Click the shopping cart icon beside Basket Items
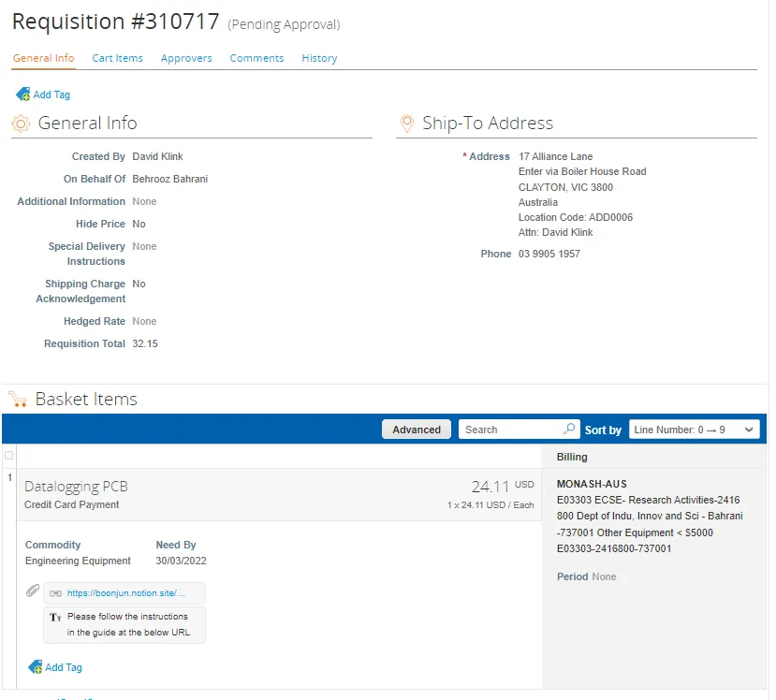This screenshot has height=700, width=776. point(18,400)
